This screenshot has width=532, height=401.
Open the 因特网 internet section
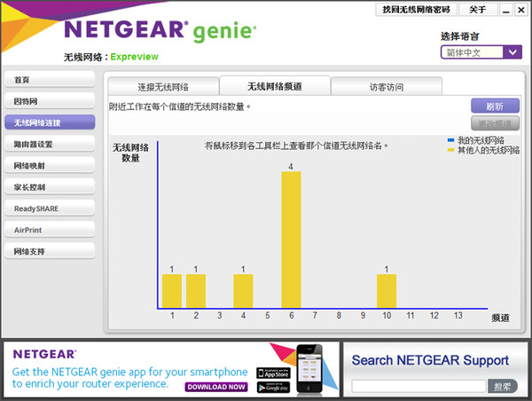click(x=50, y=101)
